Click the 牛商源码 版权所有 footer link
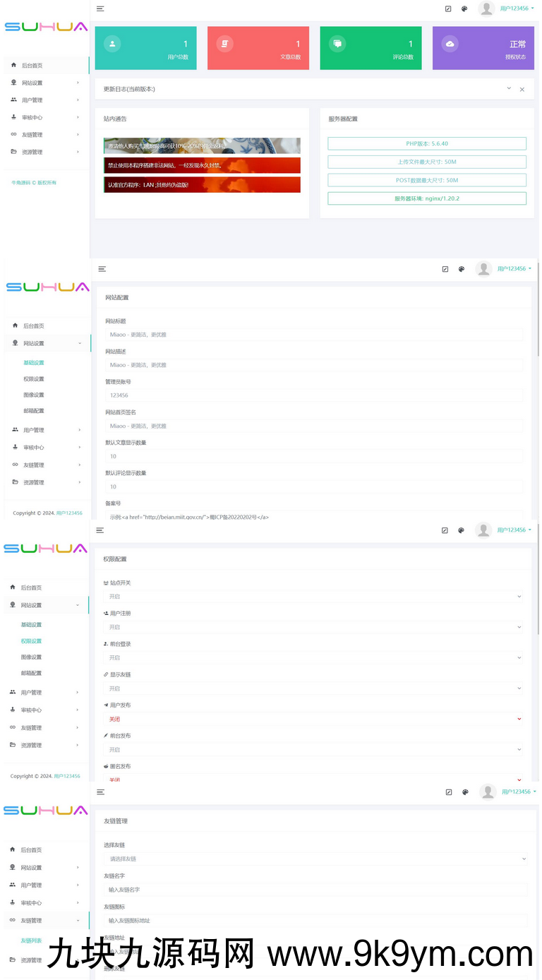The height and width of the screenshot is (980, 542). pos(34,183)
